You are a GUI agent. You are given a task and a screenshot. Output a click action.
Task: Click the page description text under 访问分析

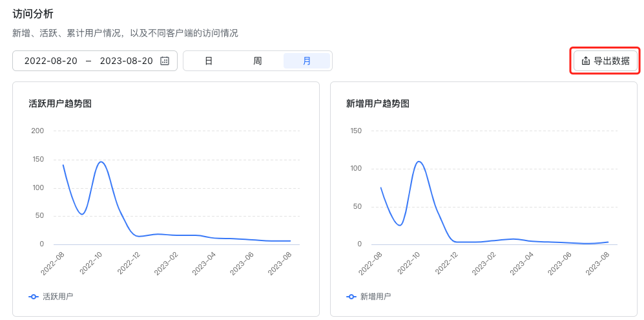125,33
